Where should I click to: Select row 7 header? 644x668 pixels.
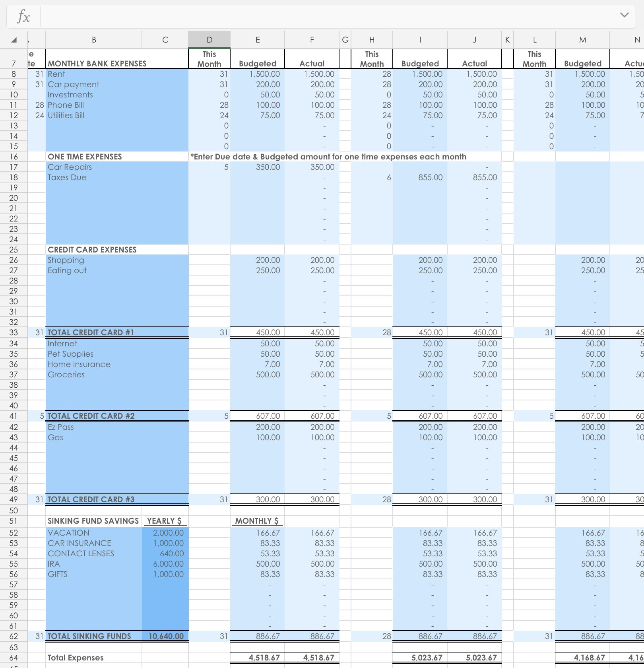[x=13, y=63]
